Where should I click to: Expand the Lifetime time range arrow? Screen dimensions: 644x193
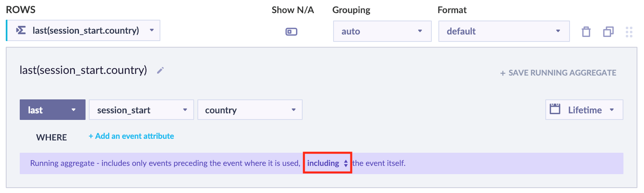tap(612, 110)
